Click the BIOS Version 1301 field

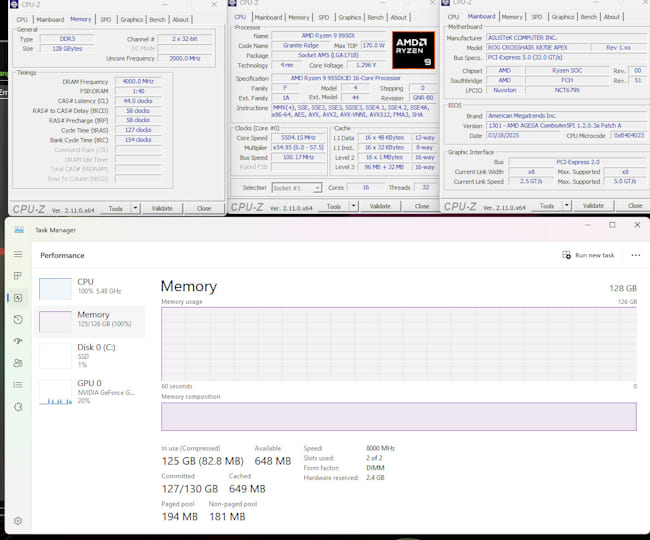(x=566, y=126)
